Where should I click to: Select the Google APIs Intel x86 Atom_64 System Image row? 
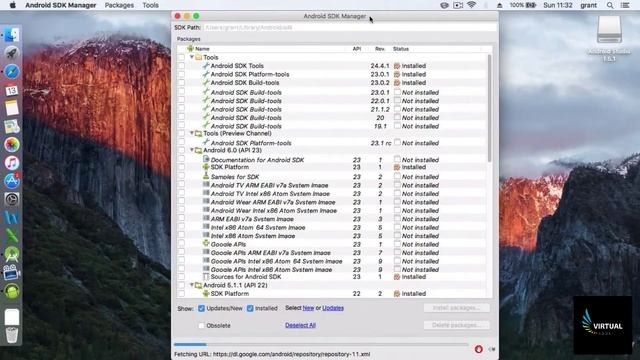pos(333,261)
